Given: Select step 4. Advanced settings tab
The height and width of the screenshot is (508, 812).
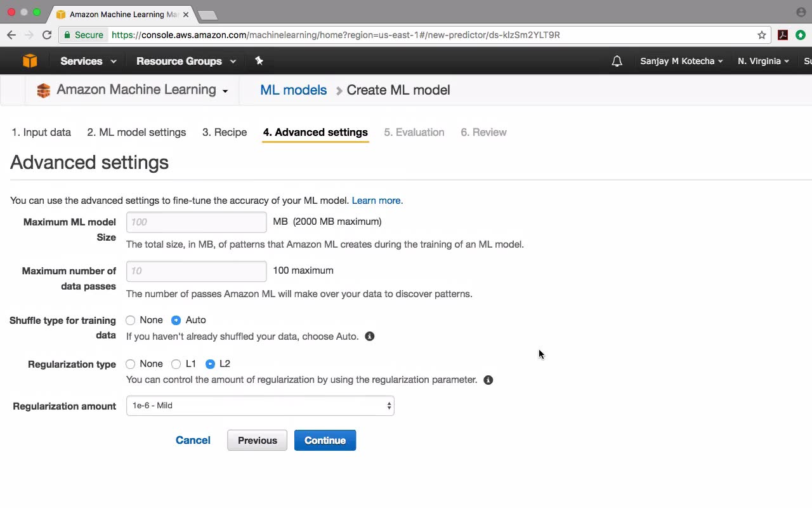Looking at the screenshot, I should pyautogui.click(x=315, y=133).
